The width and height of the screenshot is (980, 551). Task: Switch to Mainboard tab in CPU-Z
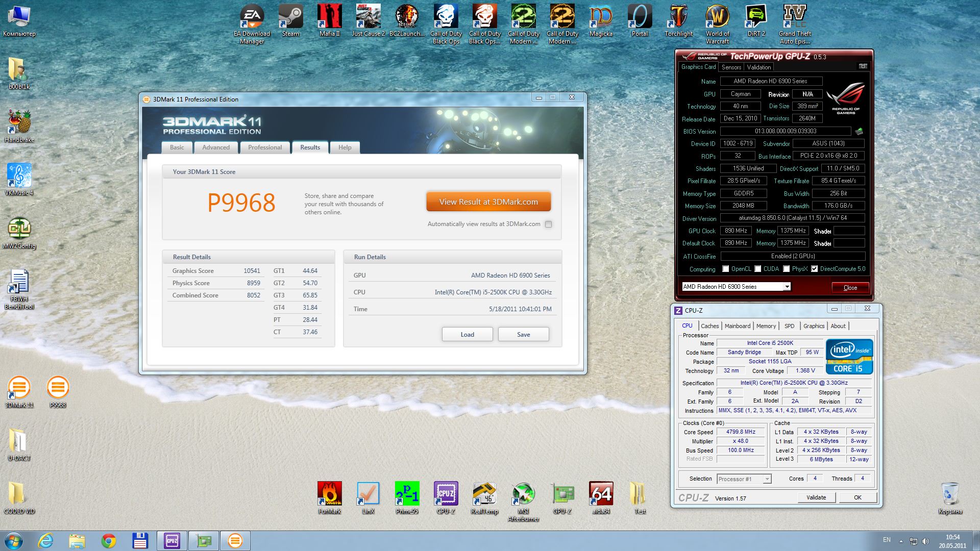738,326
